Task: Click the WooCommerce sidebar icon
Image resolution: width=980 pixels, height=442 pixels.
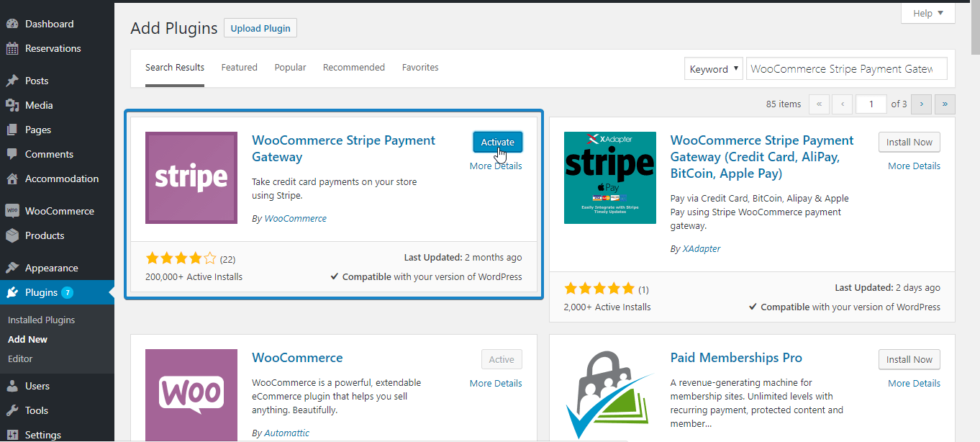Action: pyautogui.click(x=12, y=211)
